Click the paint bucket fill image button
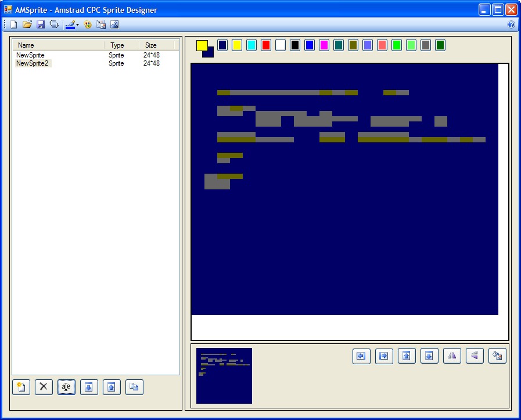Screen dimensions: 521x420 click(497, 356)
